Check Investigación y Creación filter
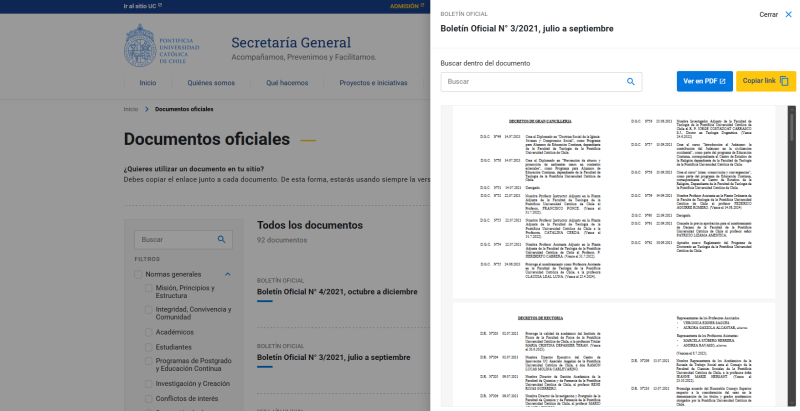Screen dimensions: 800x411 tap(148, 384)
